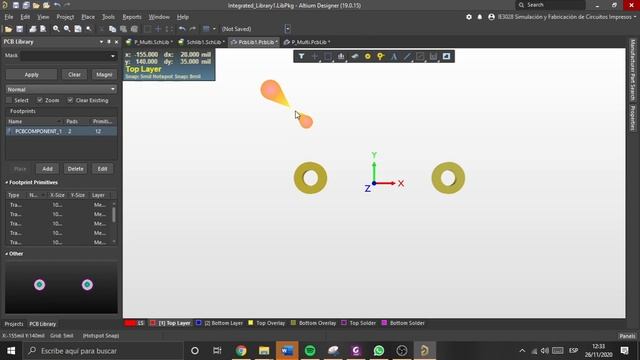Click the print icon in main toolbar
The image size is (640, 360).
pyautogui.click(x=33, y=29)
